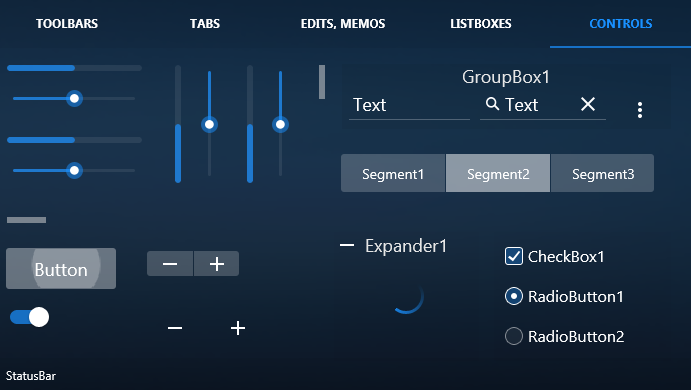Click the StatusBar text
The image size is (691, 390).
pos(31,376)
